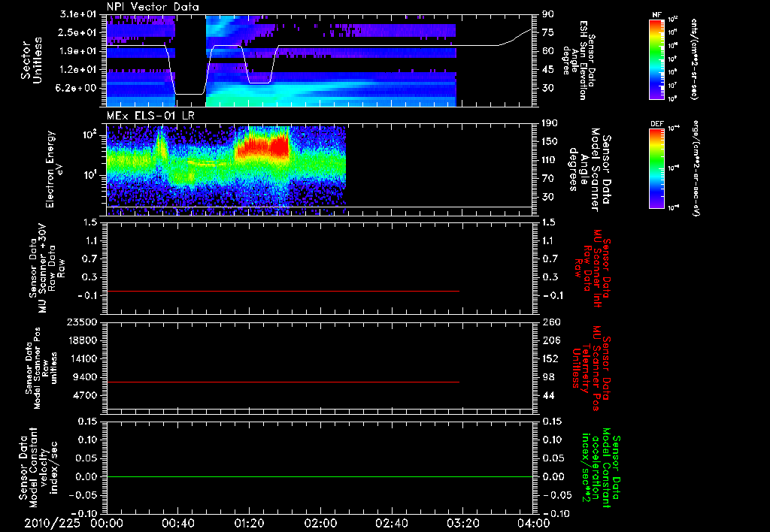This screenshot has height=532, width=770.
Task: Click the 10² electron energy tick label
Action: tap(90, 134)
